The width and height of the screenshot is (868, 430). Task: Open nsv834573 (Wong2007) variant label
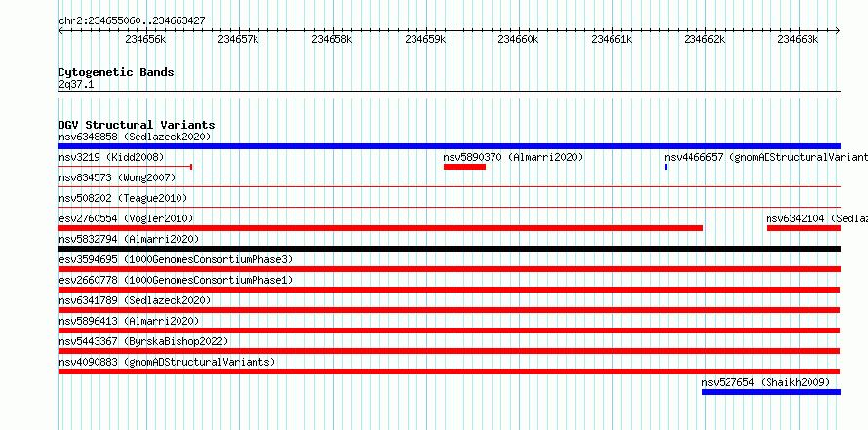(117, 177)
